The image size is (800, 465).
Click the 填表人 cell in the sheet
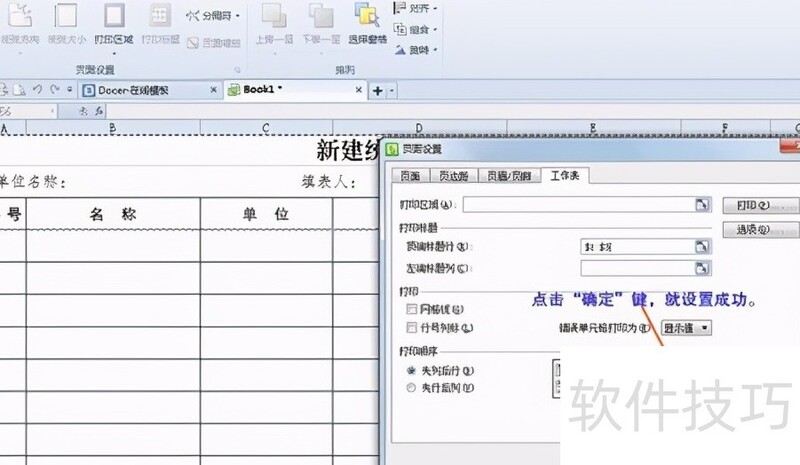coord(328,182)
